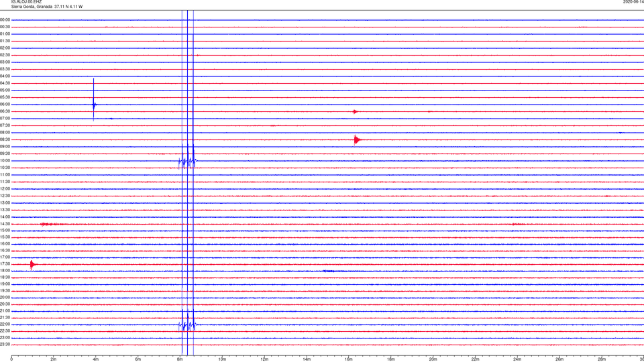Click the 10m minute axis label
The width and height of the screenshot is (644, 362).
[222, 359]
